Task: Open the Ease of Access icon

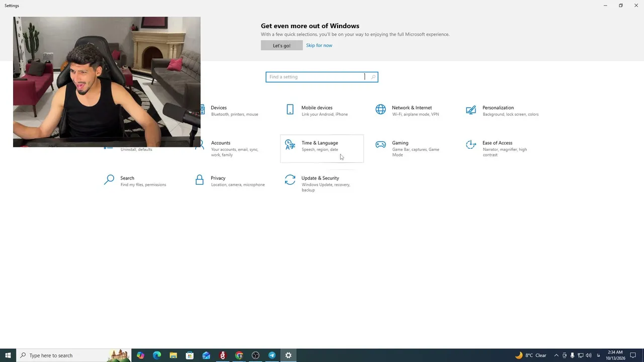Action: click(x=471, y=145)
